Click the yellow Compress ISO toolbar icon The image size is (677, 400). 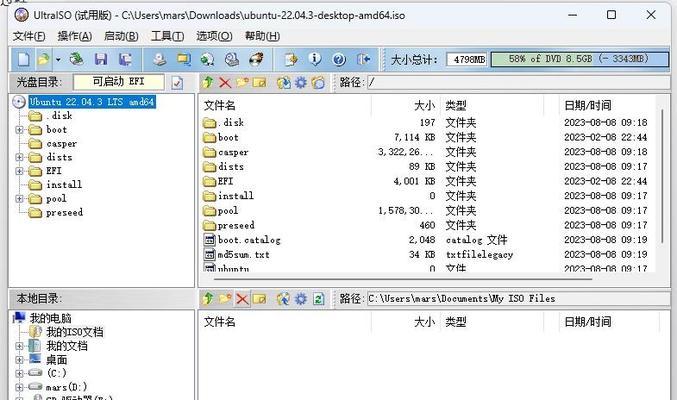(183, 59)
